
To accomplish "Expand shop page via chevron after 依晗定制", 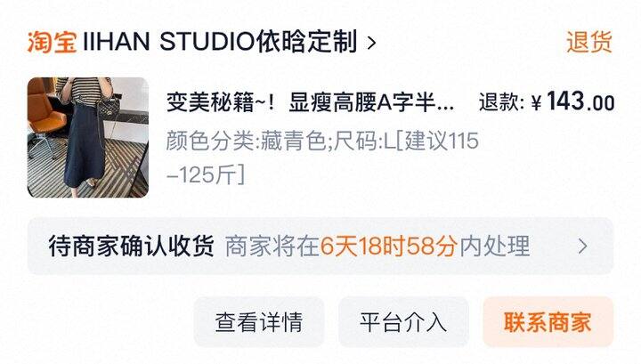I will pyautogui.click(x=371, y=43).
